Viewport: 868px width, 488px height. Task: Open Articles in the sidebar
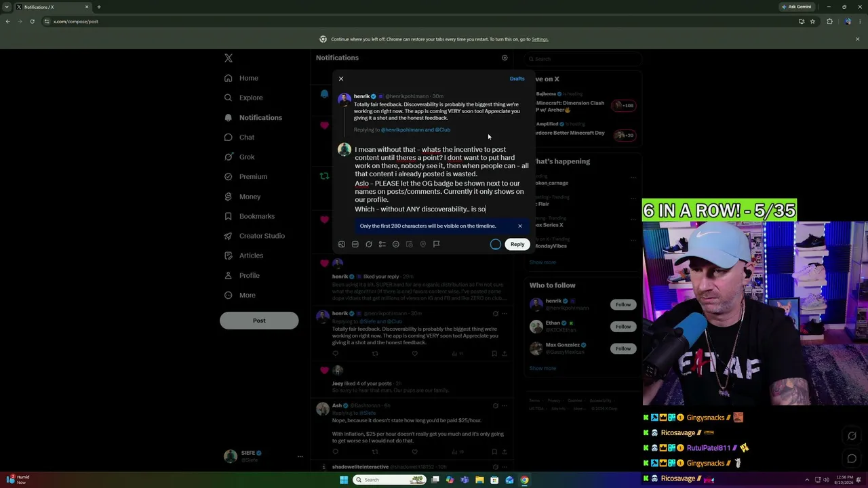[x=243, y=256]
